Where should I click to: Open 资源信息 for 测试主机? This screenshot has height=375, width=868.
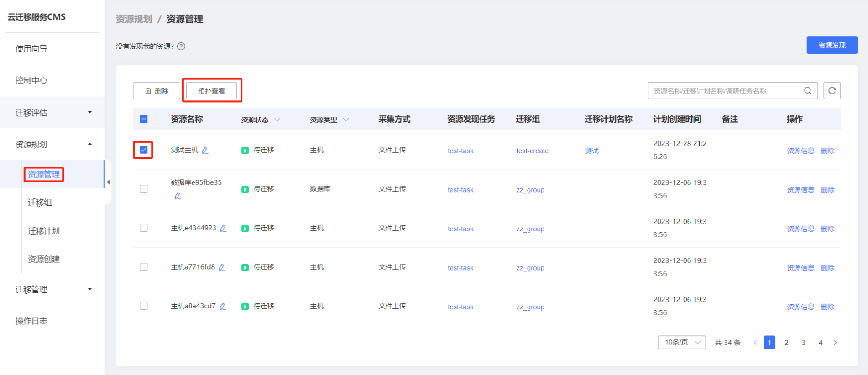point(800,151)
